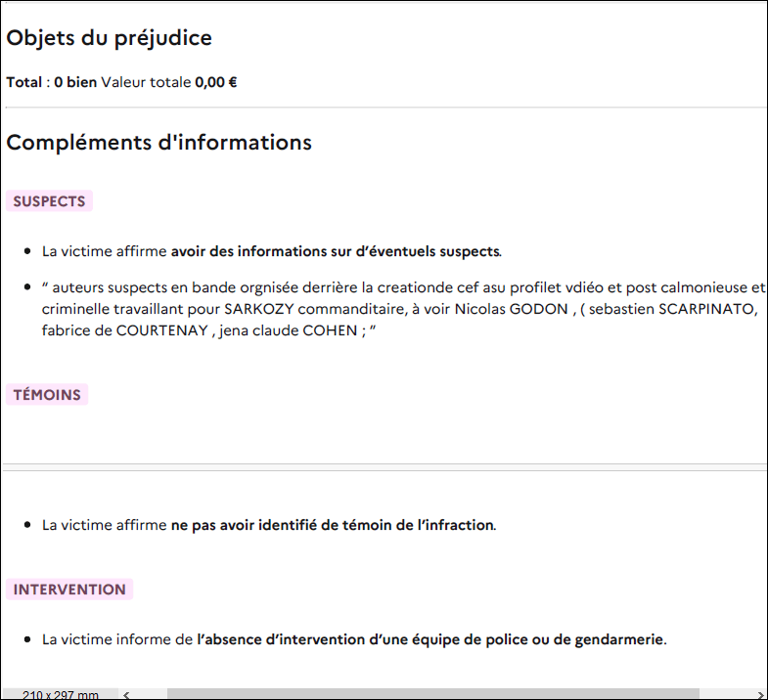Select the TÉMOINS tag label
The image size is (768, 700).
[x=47, y=395]
